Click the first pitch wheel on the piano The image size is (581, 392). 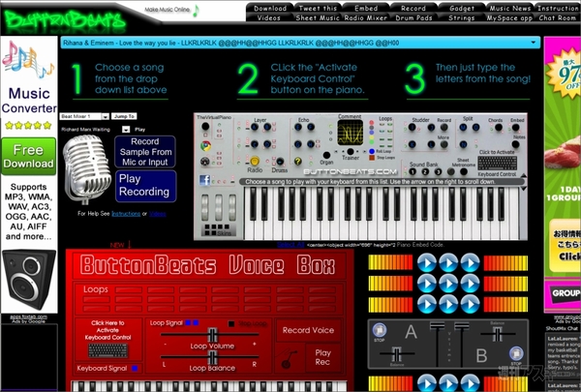pos(205,206)
